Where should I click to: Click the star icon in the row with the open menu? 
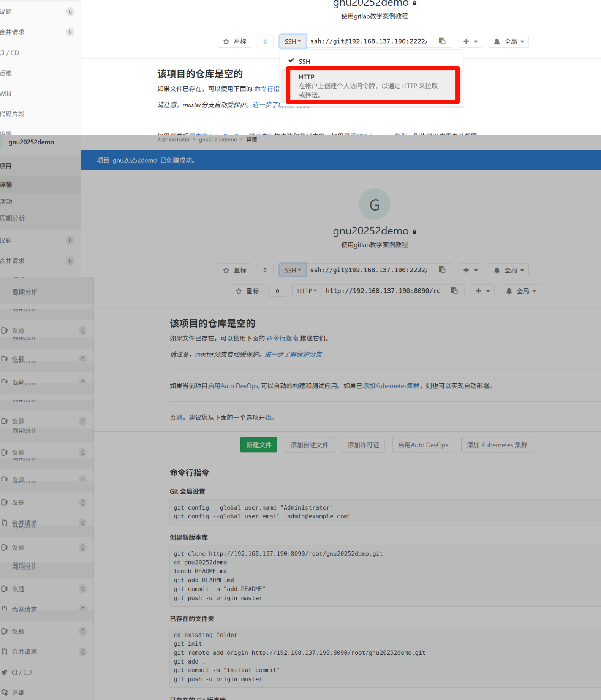[226, 41]
